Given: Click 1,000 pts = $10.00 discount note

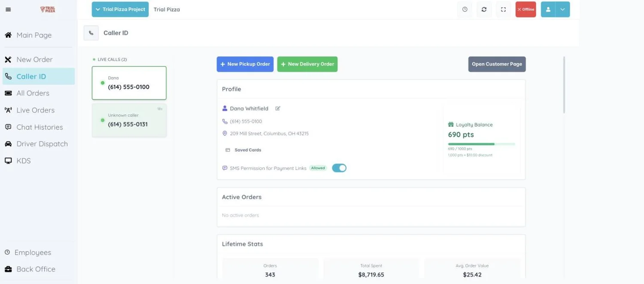Looking at the screenshot, I should click(x=470, y=155).
